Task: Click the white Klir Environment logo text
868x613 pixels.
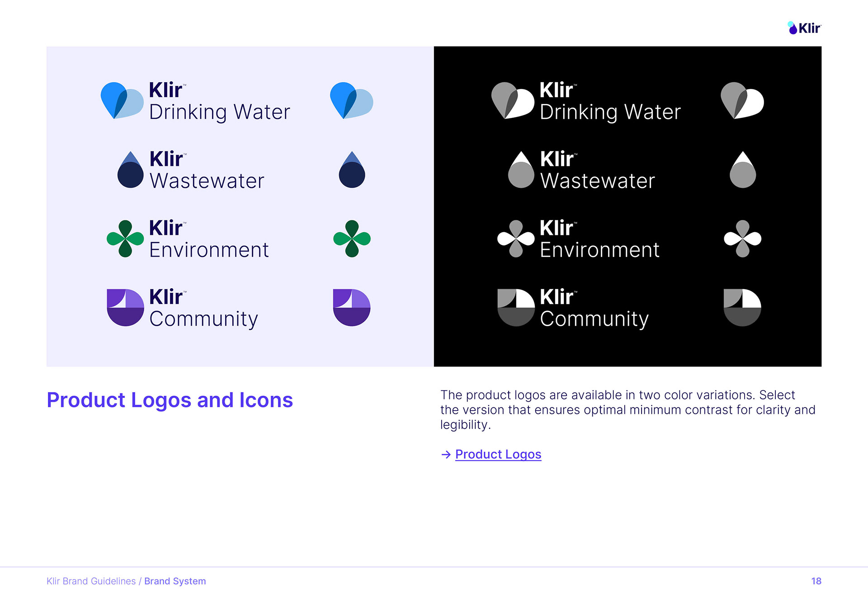Action: (x=599, y=239)
